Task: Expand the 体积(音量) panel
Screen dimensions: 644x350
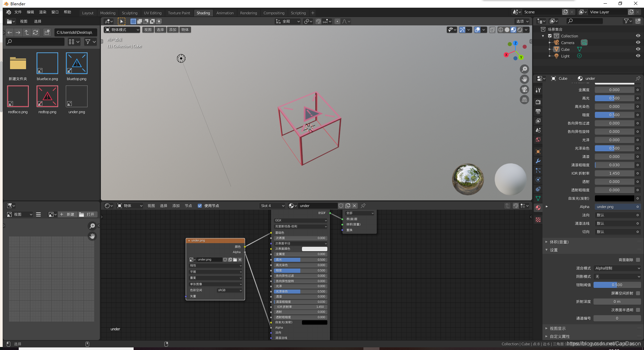Action: click(x=559, y=242)
